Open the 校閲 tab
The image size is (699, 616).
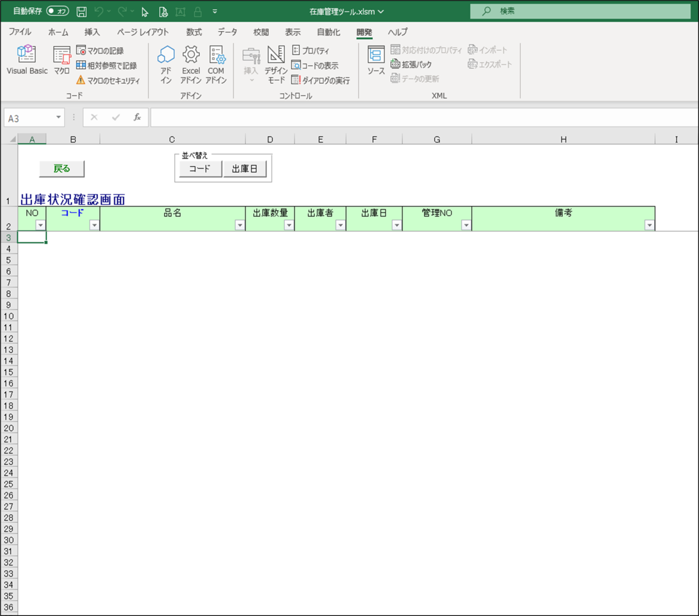[261, 32]
